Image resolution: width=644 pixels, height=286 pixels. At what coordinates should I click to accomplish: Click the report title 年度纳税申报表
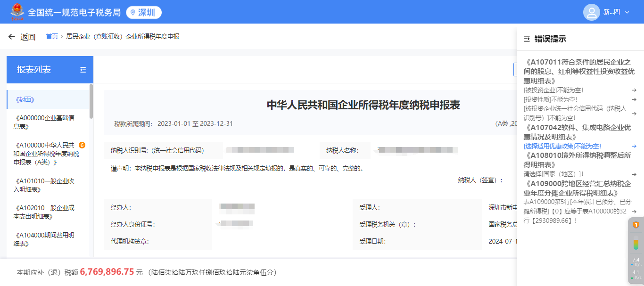coord(363,105)
